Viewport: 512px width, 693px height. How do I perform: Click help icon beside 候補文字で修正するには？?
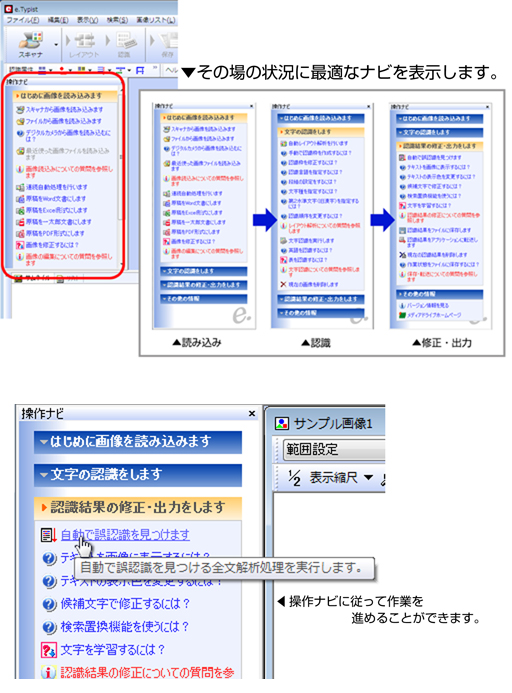pyautogui.click(x=49, y=604)
